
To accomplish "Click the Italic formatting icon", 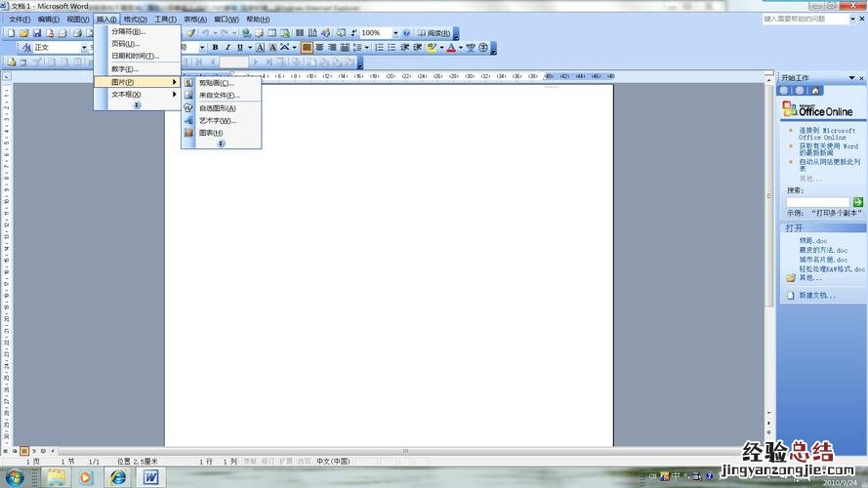I will pos(227,47).
